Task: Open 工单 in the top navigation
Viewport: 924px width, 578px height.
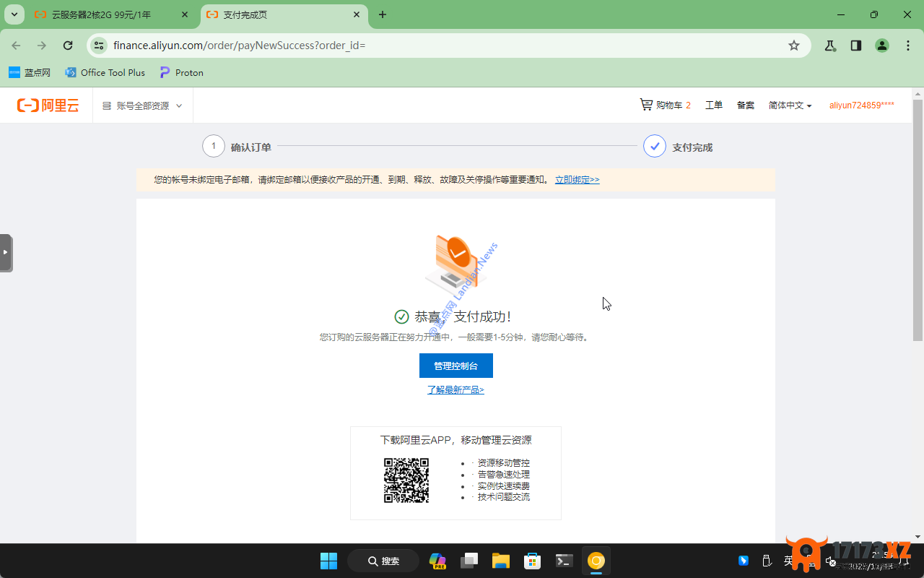Action: tap(714, 105)
